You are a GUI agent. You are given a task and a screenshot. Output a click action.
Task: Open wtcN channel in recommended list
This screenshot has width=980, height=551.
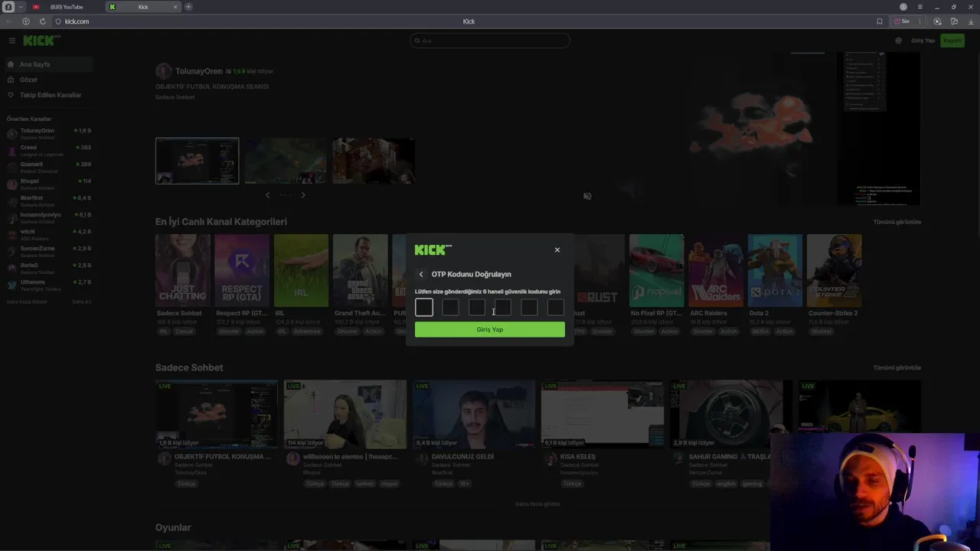pyautogui.click(x=47, y=234)
